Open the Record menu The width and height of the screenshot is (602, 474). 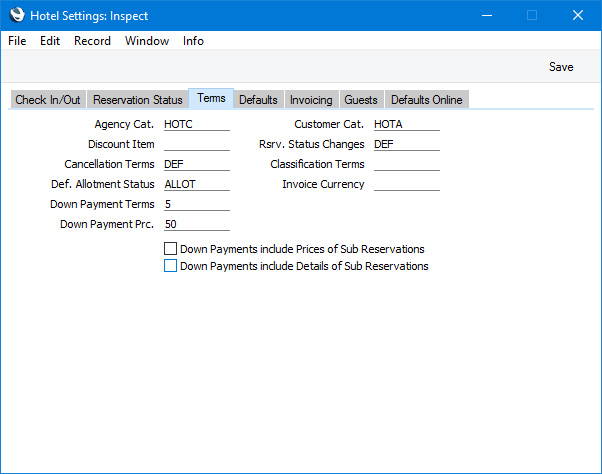[92, 41]
